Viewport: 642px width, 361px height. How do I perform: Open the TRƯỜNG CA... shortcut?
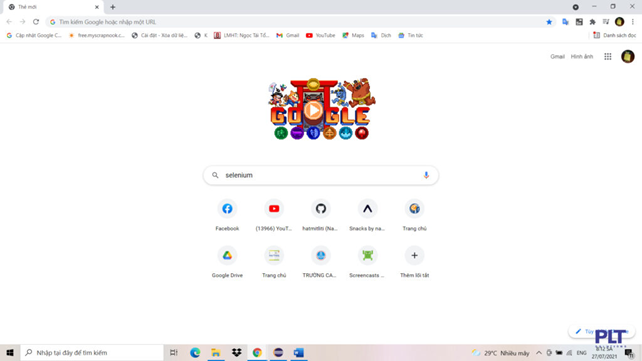coord(321,262)
